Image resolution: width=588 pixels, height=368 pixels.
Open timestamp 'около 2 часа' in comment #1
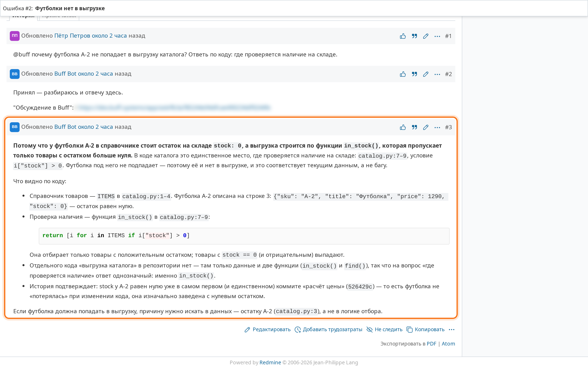109,36
